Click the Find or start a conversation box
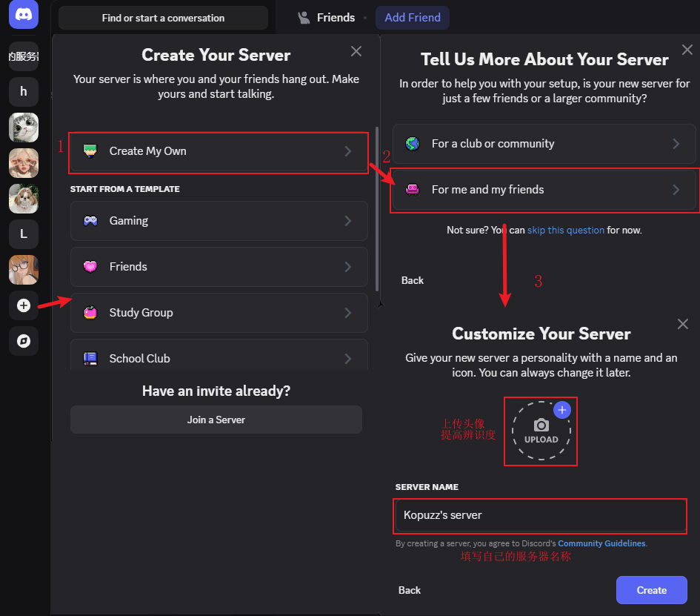 point(163,18)
